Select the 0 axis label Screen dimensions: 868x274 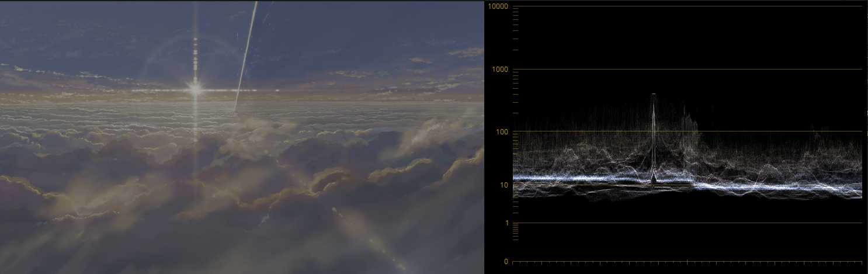click(x=506, y=262)
